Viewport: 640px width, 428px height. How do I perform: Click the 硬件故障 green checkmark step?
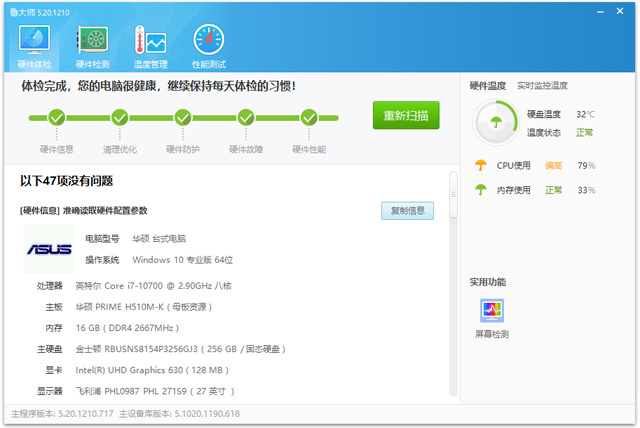[246, 118]
